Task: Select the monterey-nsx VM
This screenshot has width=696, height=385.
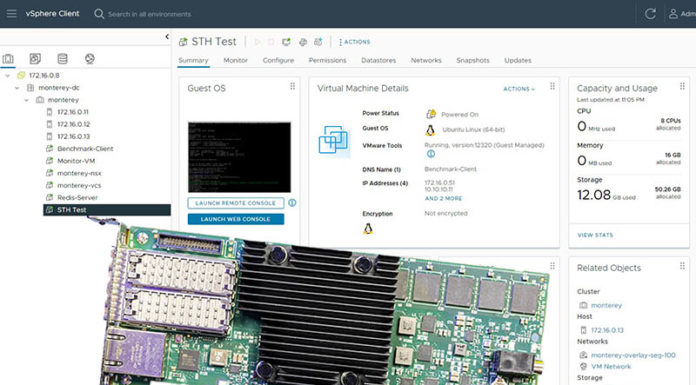Action: 79,173
